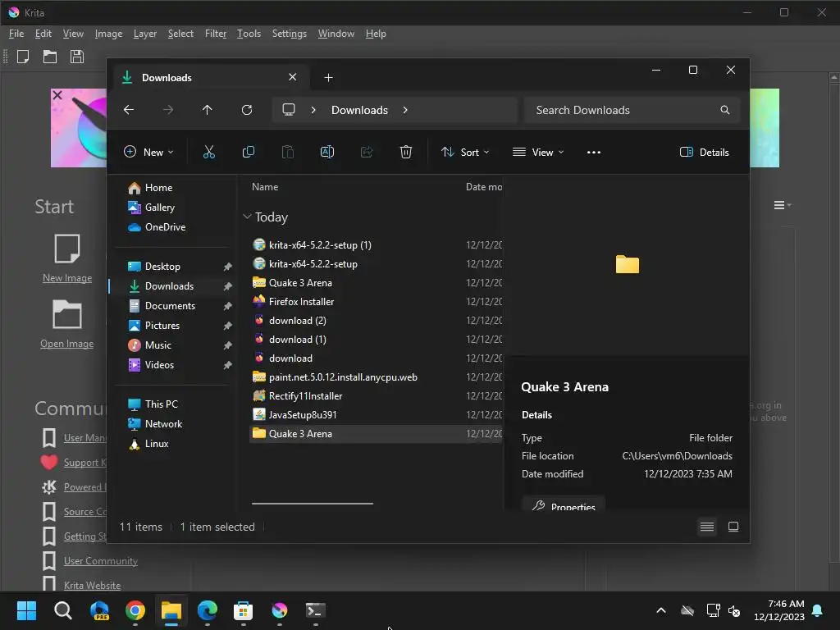Open Krita's Window menu
Viewport: 840px width, 630px height.
[x=336, y=33]
